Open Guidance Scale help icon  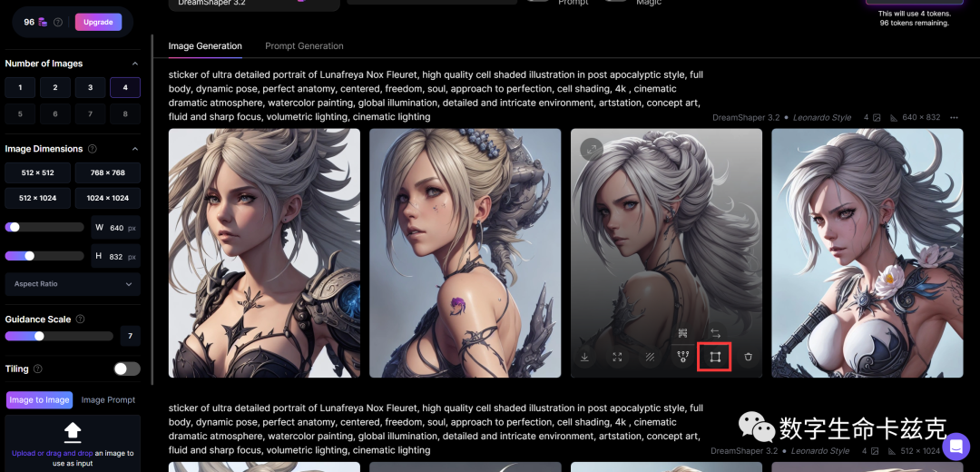(80, 319)
